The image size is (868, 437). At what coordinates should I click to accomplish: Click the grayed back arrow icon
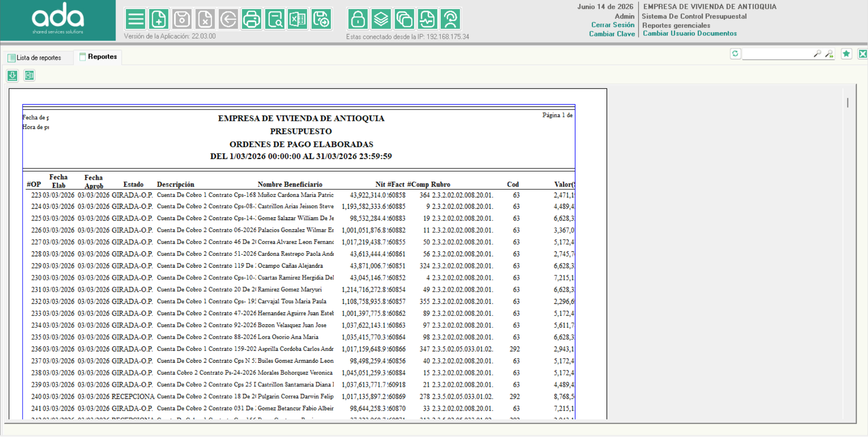228,19
